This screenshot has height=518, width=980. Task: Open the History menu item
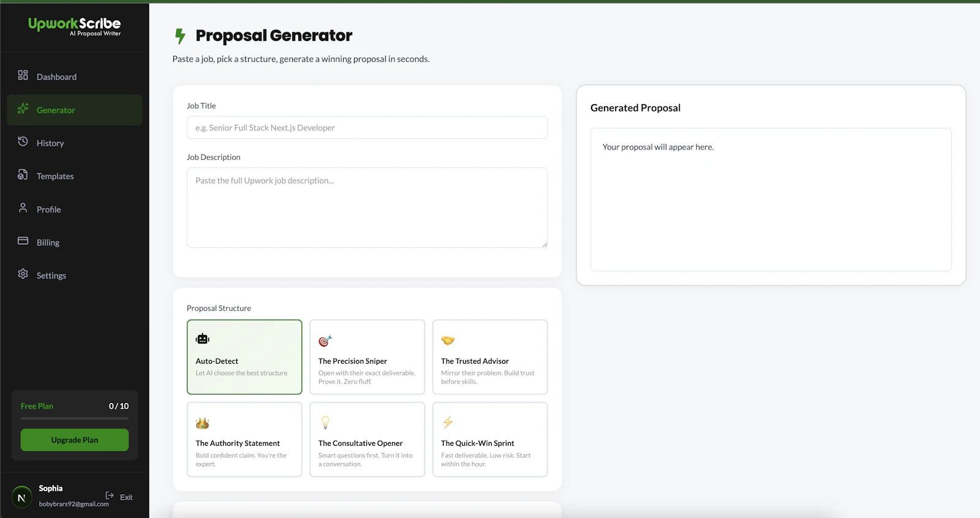tap(75, 143)
